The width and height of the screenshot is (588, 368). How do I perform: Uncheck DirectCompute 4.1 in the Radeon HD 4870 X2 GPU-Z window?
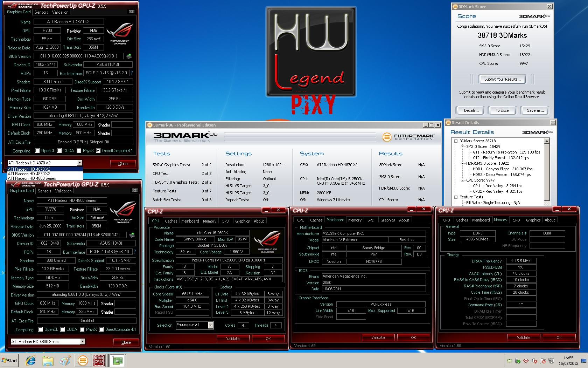98,151
